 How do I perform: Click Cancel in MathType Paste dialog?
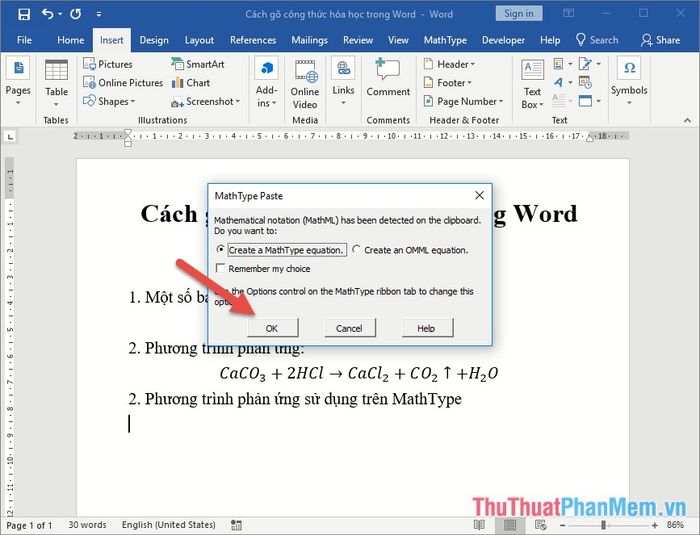(349, 328)
